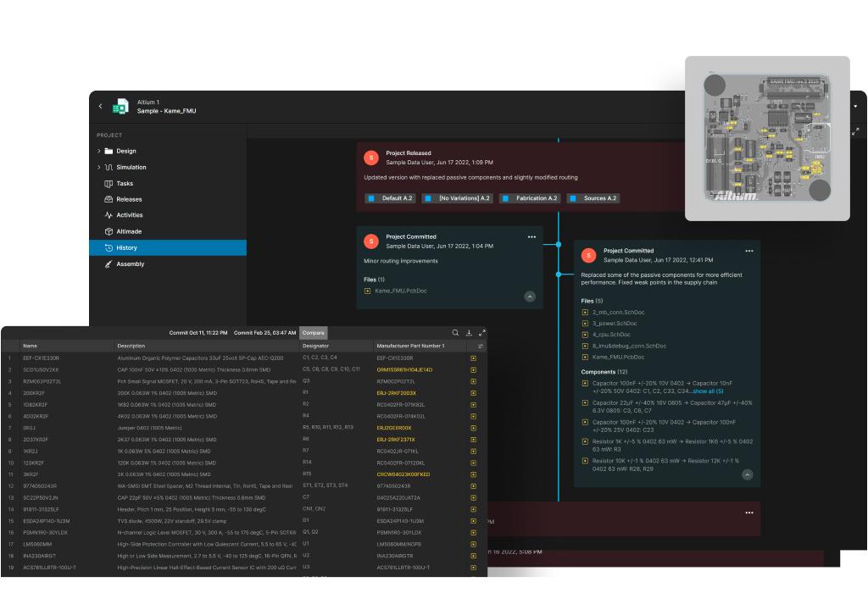Open the Altimade sidebar item
This screenshot has height=610, width=868.
[129, 231]
